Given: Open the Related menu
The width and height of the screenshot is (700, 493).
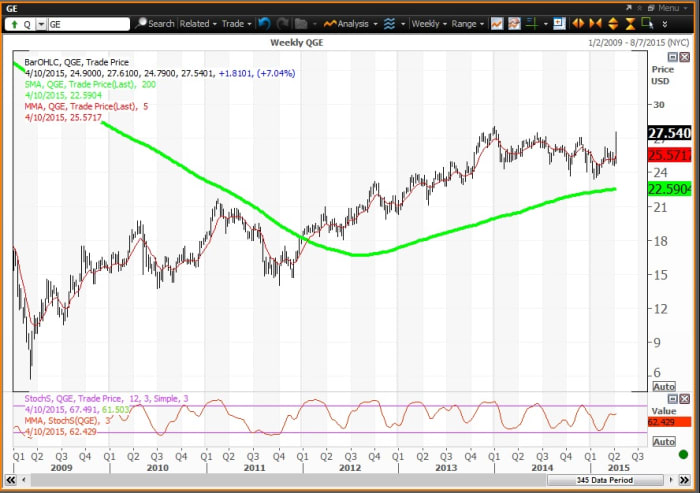Looking at the screenshot, I should point(198,23).
